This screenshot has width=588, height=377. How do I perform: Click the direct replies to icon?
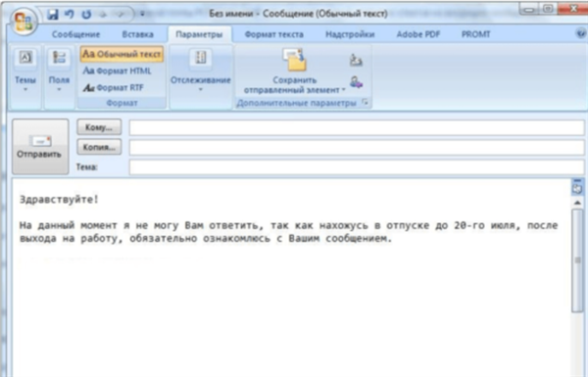356,82
